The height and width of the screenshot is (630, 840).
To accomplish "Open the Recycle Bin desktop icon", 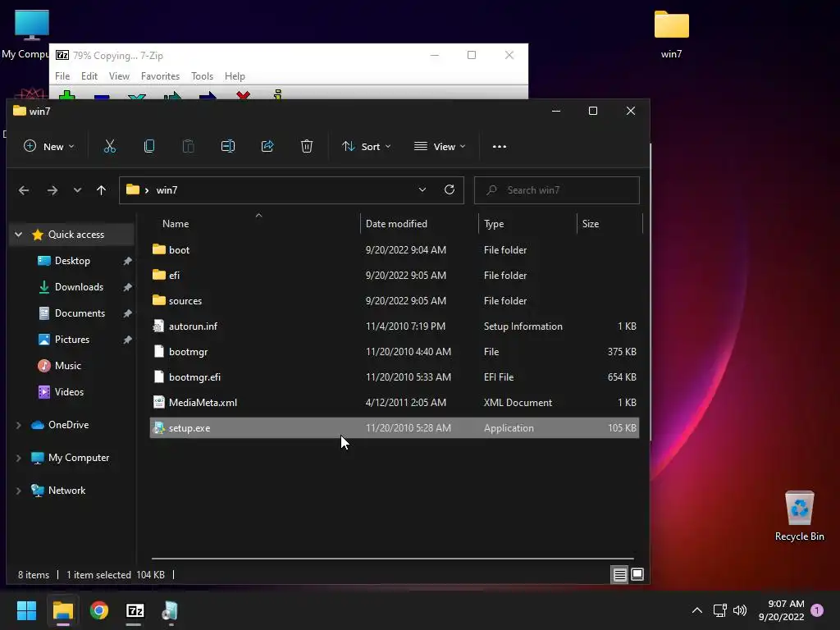I will point(799,515).
